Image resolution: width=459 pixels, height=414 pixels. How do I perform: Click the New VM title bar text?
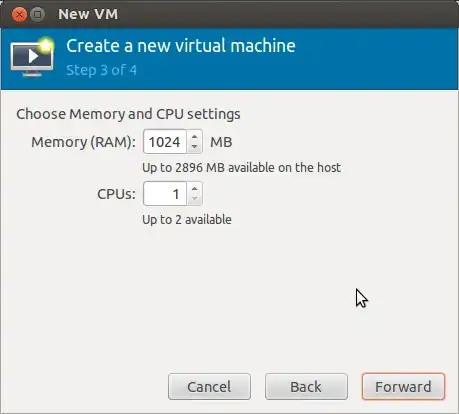pyautogui.click(x=88, y=14)
